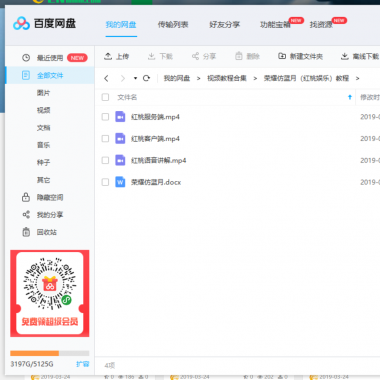Open the file name 红桃服务端.mp4
The width and height of the screenshot is (380, 380).
click(155, 117)
